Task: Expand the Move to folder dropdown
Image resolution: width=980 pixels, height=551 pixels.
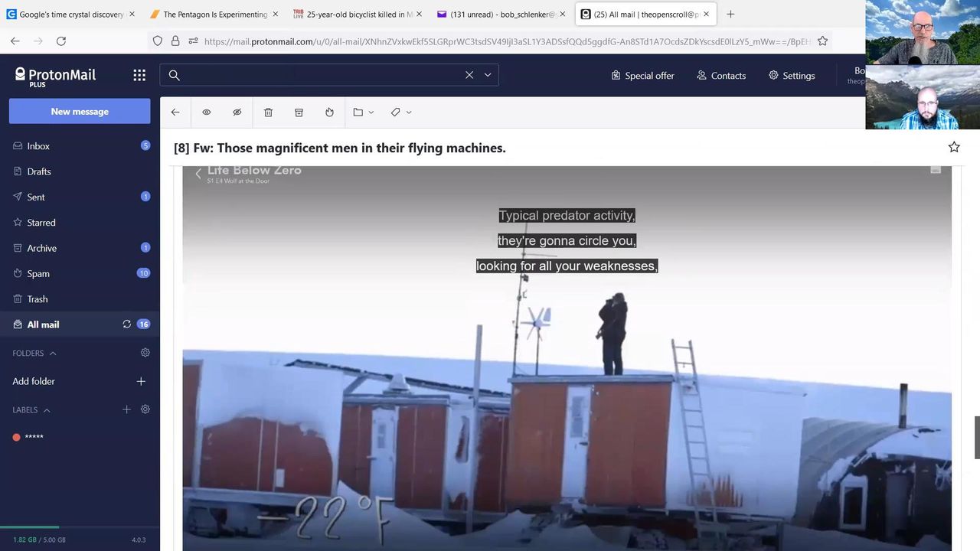Action: click(363, 112)
